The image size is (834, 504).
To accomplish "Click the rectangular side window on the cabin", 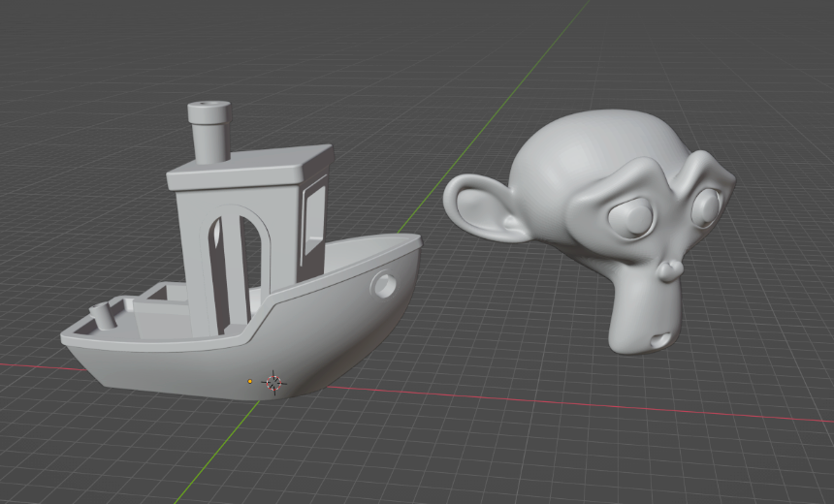I will [x=314, y=218].
